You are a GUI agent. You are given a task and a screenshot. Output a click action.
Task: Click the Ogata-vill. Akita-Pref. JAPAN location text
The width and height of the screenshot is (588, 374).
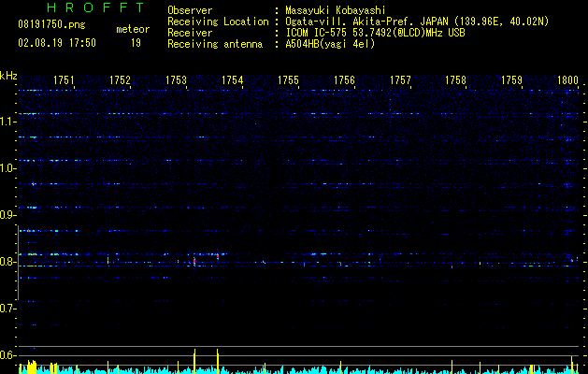pos(417,22)
